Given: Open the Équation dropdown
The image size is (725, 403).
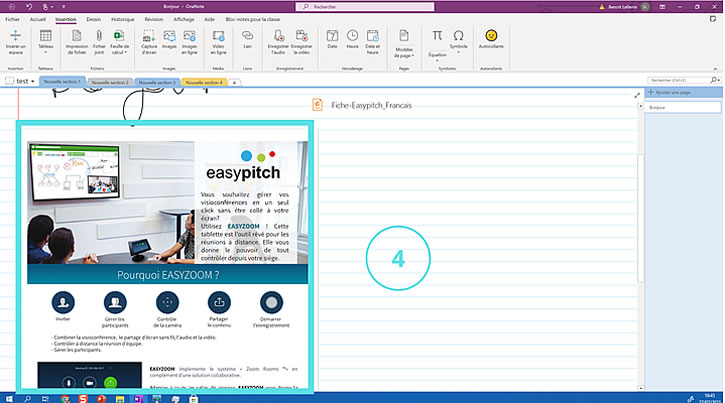Looking at the screenshot, I should pyautogui.click(x=437, y=45).
